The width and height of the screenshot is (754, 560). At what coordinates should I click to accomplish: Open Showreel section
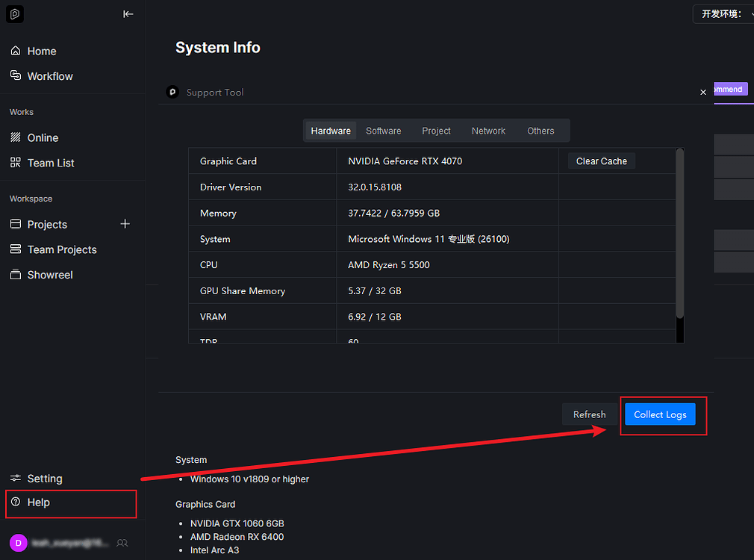tap(50, 275)
